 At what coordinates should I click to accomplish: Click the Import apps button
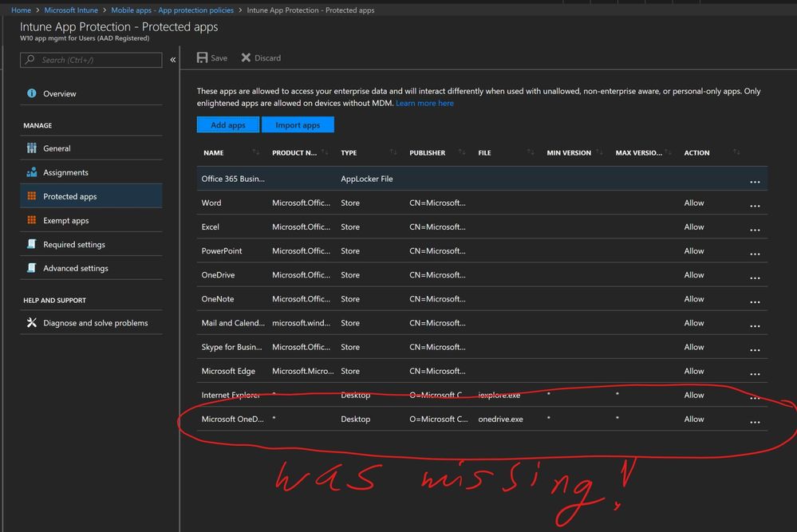point(298,124)
